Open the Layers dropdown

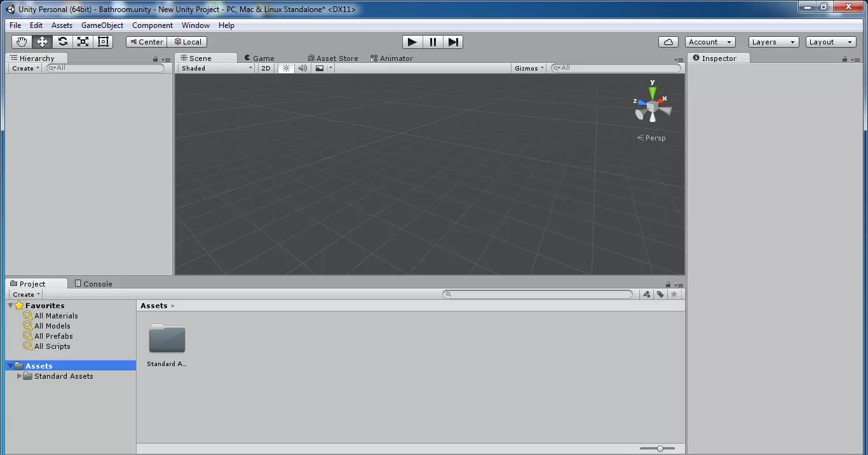773,42
